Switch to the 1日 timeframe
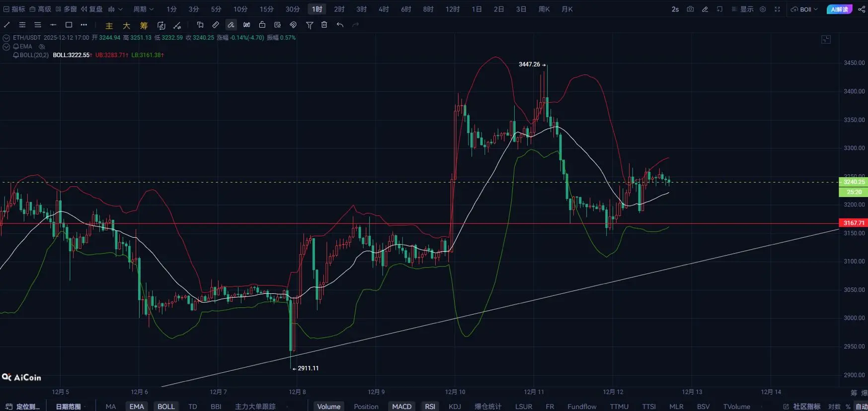This screenshot has height=411, width=868. pyautogui.click(x=476, y=9)
